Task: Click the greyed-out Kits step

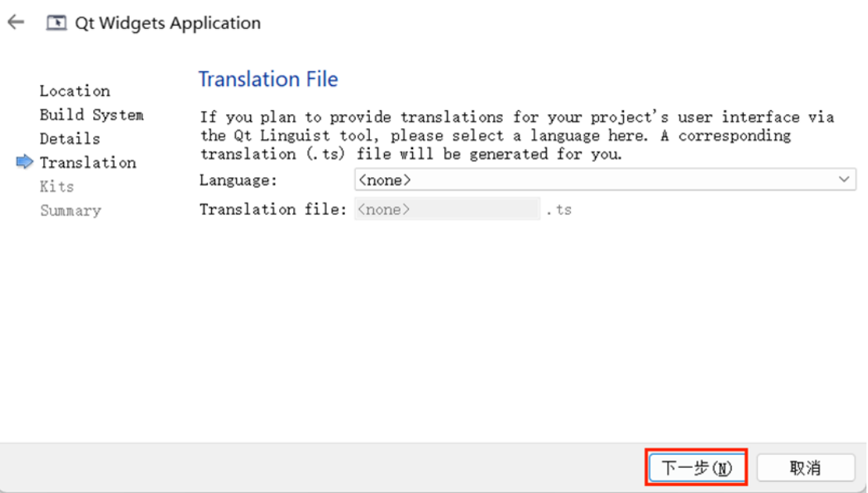Action: (x=56, y=187)
